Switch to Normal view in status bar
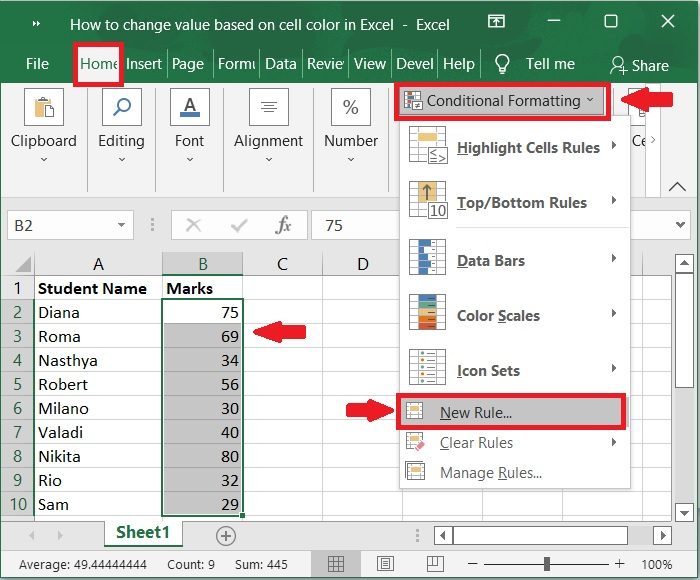This screenshot has width=700, height=580. tap(336, 564)
